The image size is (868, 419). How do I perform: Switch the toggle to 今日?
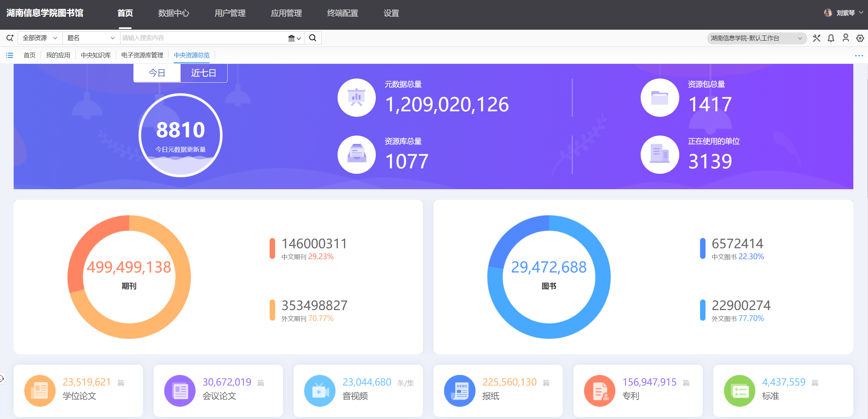point(157,73)
